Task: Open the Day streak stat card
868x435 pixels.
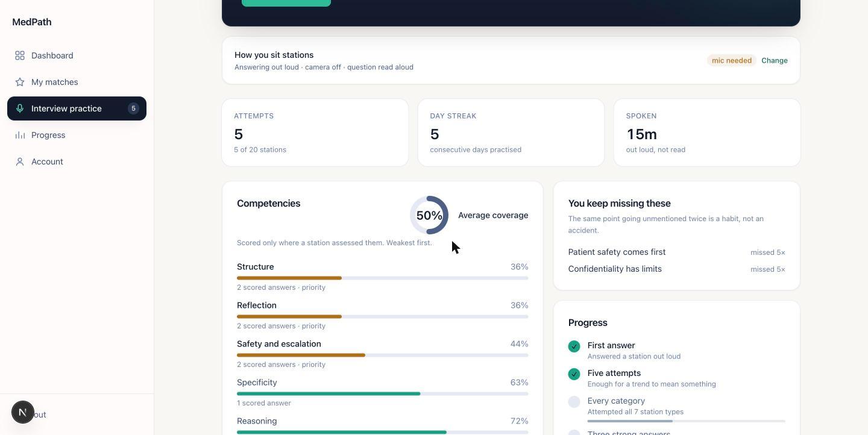Action: tap(511, 133)
